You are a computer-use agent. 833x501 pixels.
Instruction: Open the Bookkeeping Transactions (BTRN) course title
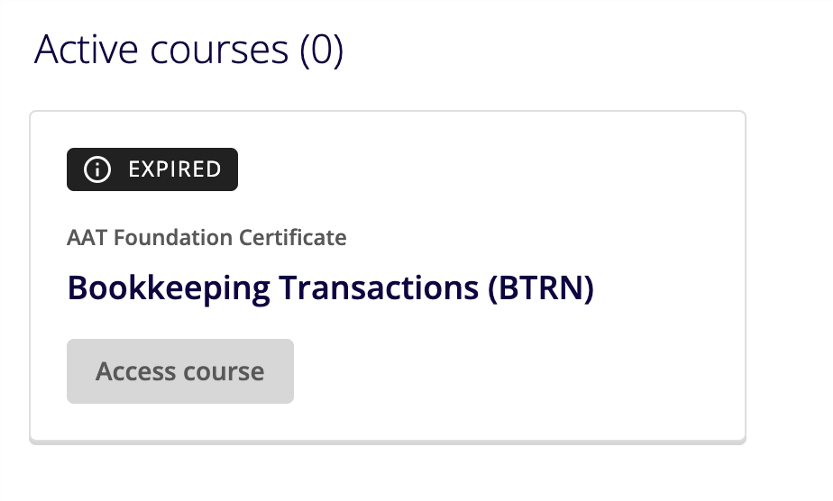(x=330, y=288)
